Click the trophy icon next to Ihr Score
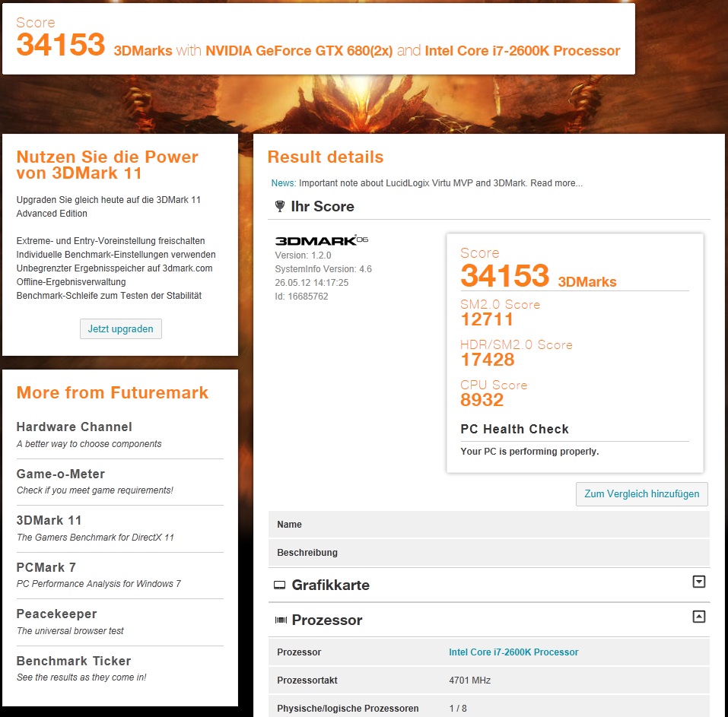Image resolution: width=728 pixels, height=717 pixels. coord(279,206)
